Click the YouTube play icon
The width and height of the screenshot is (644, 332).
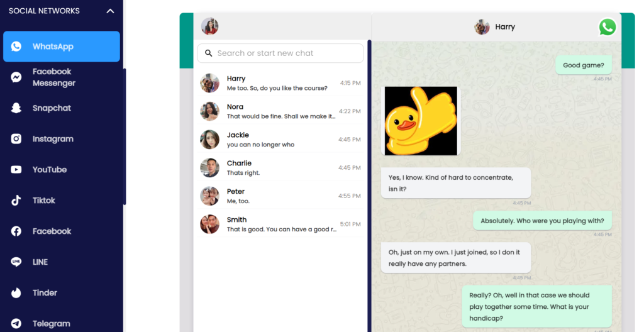[16, 170]
